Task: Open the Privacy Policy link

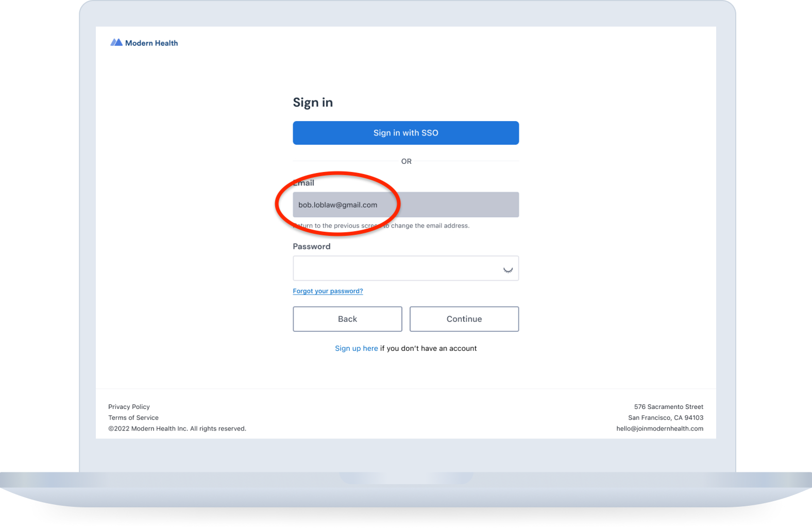Action: click(x=129, y=407)
